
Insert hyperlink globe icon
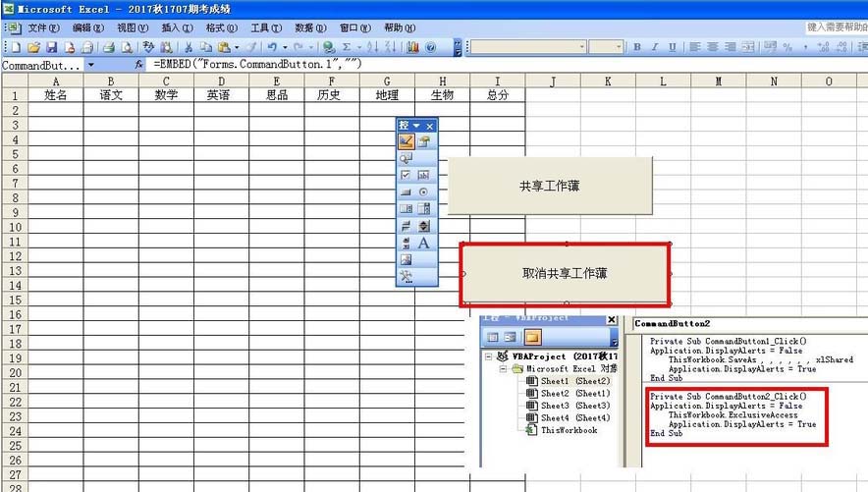pos(329,47)
